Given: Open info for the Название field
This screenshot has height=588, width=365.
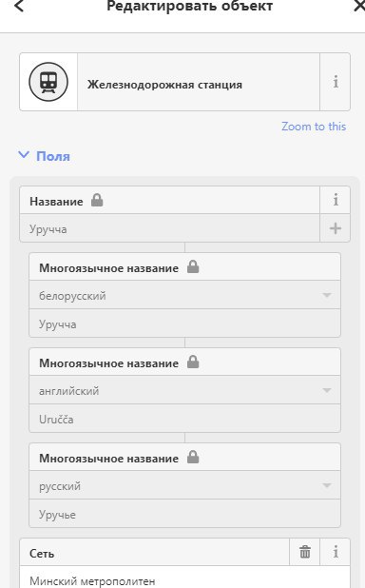Looking at the screenshot, I should point(336,200).
